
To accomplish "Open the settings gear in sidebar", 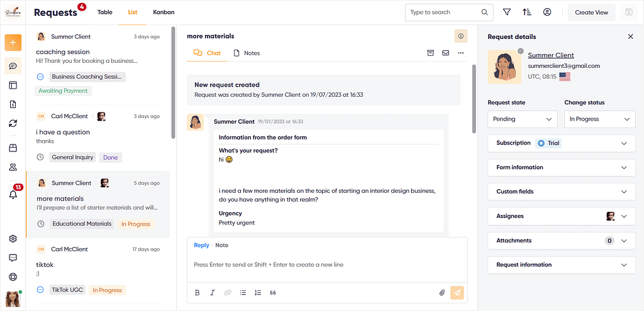I will pyautogui.click(x=13, y=238).
